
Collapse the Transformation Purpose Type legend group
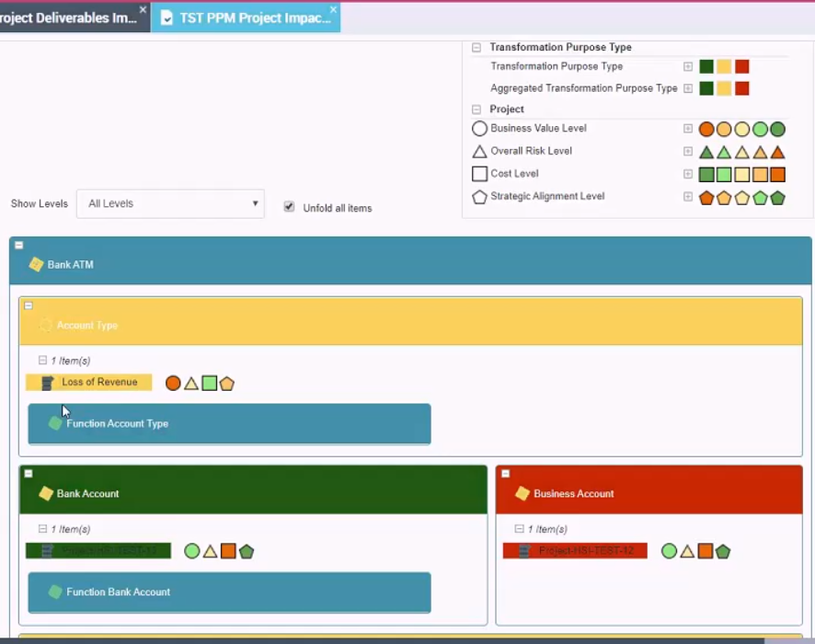(x=476, y=48)
